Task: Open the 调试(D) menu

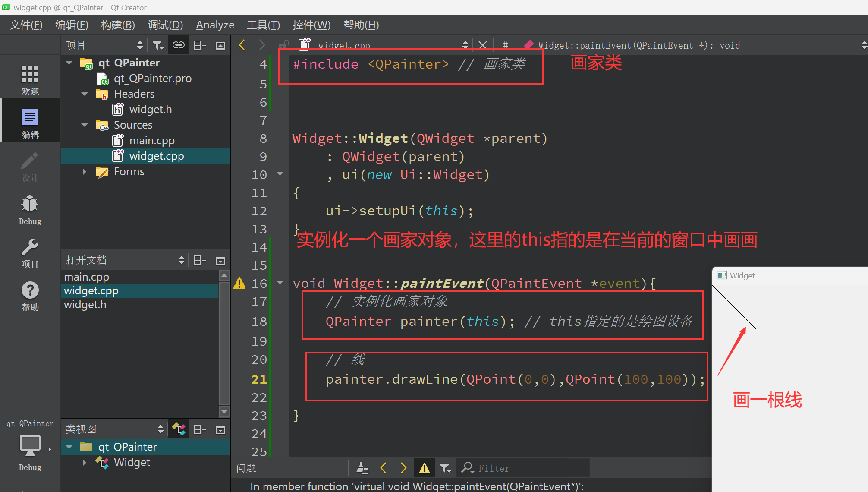Action: point(165,25)
